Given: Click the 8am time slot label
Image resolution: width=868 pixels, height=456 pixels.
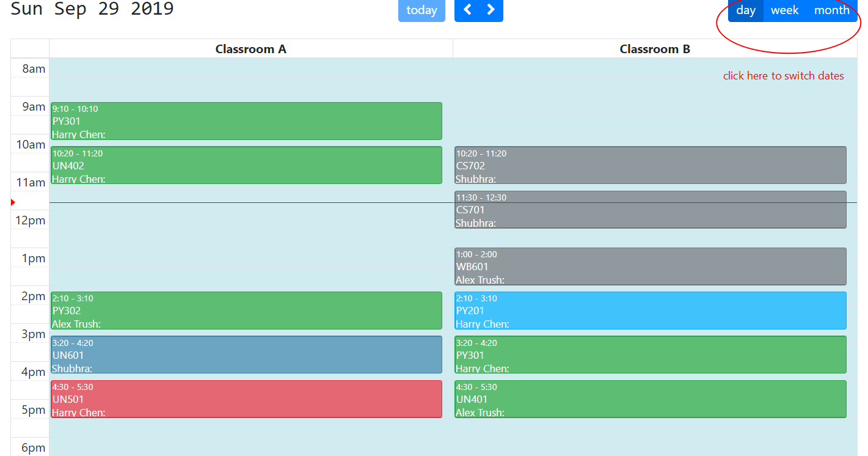Looking at the screenshot, I should click(34, 68).
